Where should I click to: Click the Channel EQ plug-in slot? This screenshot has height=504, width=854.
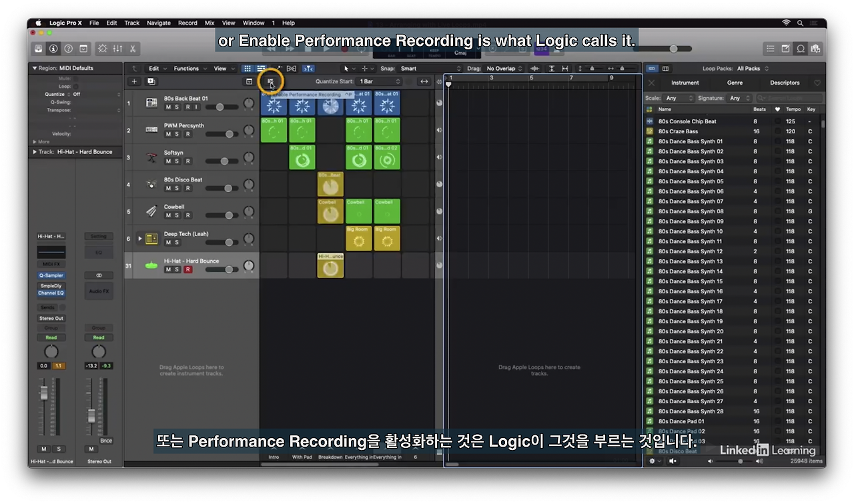[x=51, y=293]
